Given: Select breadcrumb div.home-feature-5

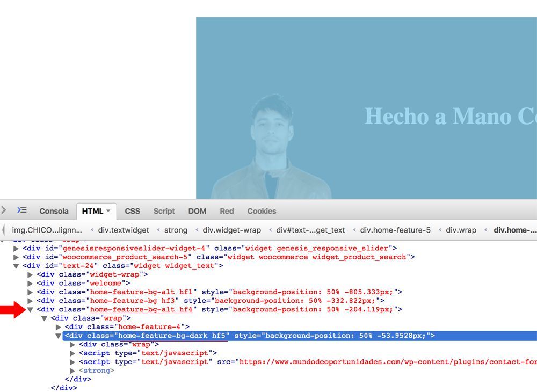Looking at the screenshot, I should tap(395, 230).
